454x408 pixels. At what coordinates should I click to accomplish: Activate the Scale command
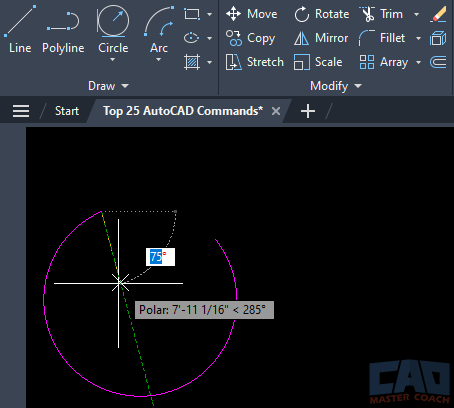(x=318, y=62)
